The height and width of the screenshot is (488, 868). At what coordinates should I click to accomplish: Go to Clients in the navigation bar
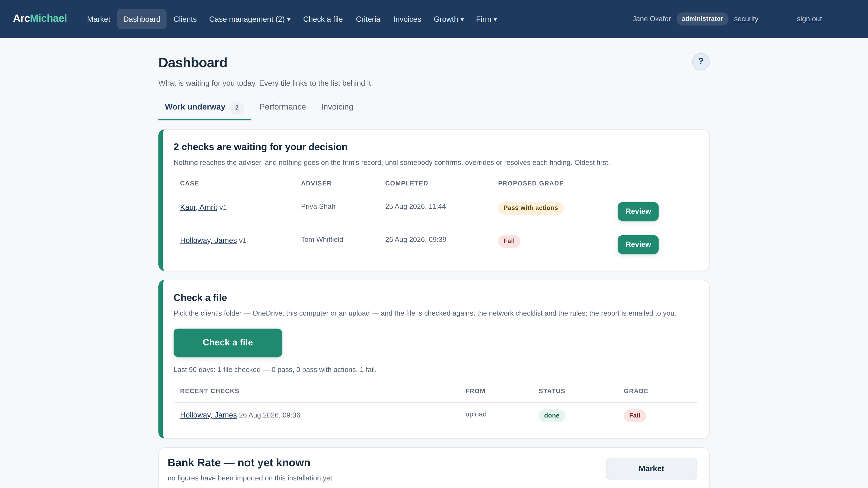[185, 19]
